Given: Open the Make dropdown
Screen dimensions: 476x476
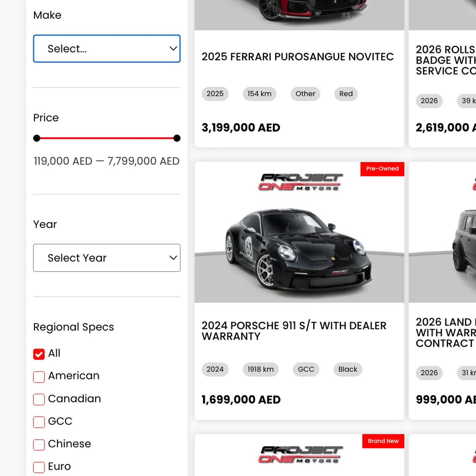Looking at the screenshot, I should [x=107, y=49].
